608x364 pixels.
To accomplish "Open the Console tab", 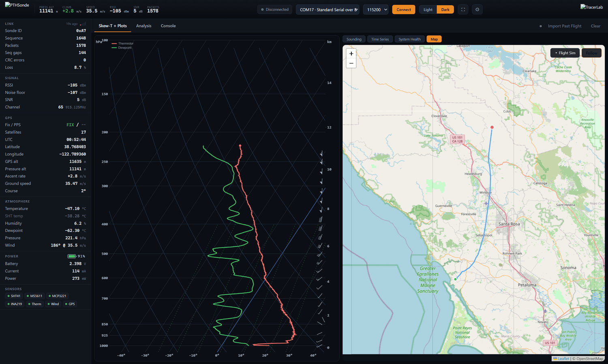I will (168, 26).
